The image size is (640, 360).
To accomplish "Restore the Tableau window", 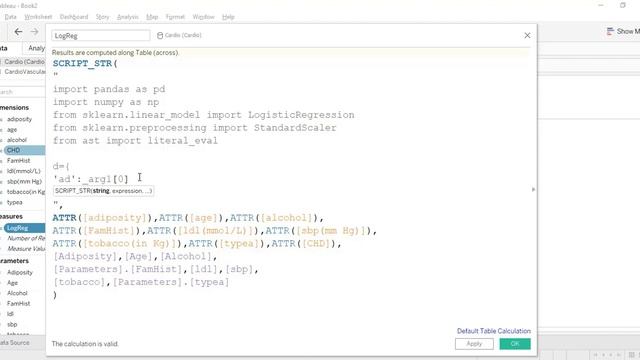I will click(622, 5).
